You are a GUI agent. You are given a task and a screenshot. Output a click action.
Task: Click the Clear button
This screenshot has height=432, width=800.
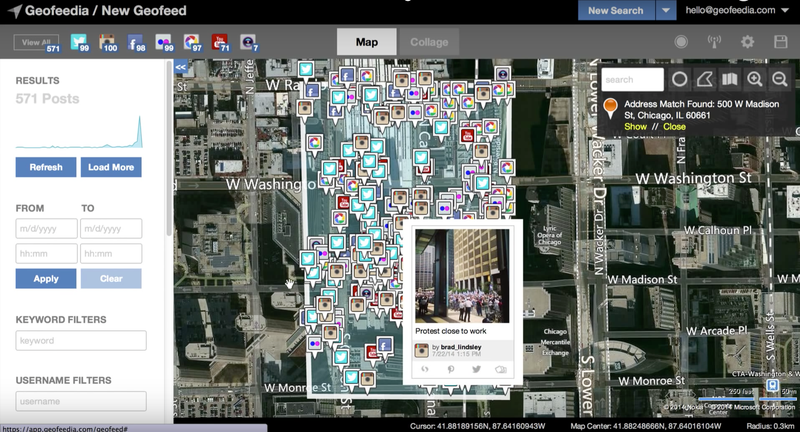click(x=111, y=278)
